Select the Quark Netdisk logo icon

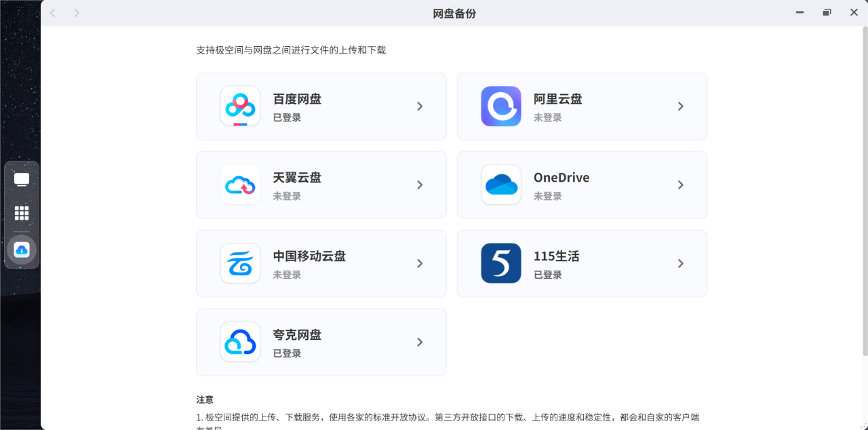pyautogui.click(x=240, y=342)
